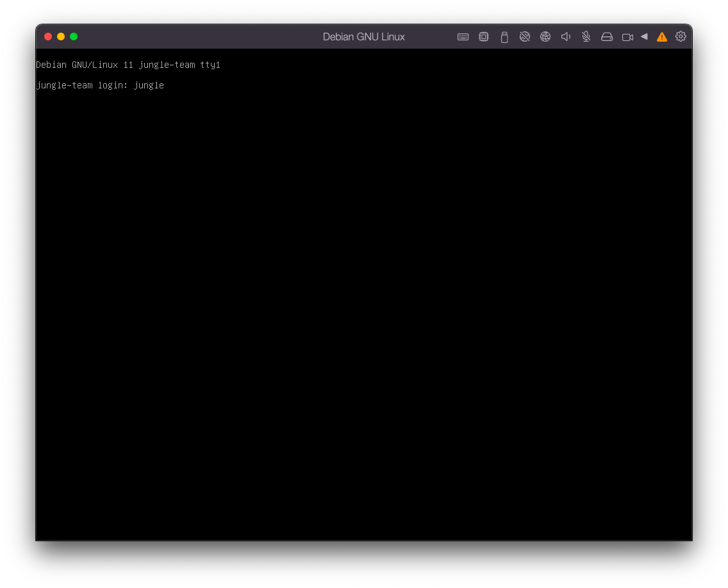Collapse toolbar icons with the triangle arrow
Image resolution: width=728 pixels, height=588 pixels.
coord(644,37)
